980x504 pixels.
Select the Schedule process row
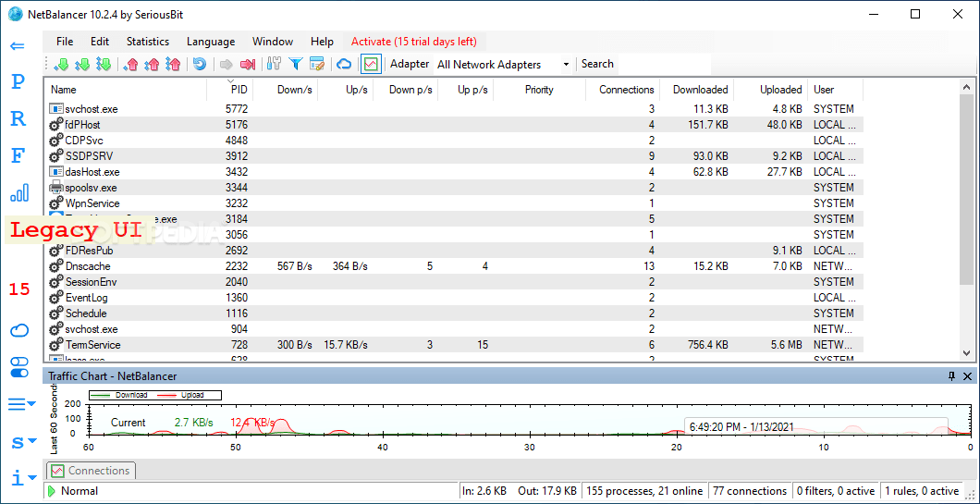[453, 313]
